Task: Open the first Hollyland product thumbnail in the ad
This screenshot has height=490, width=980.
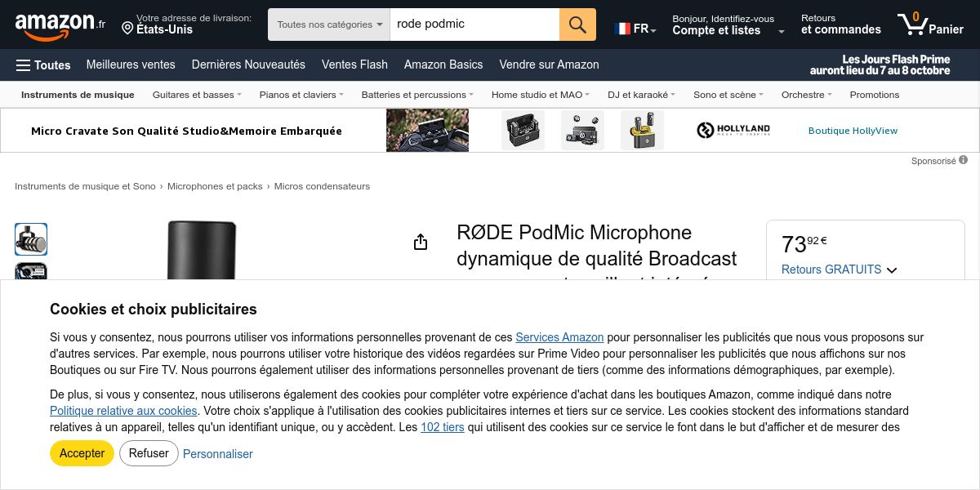Action: coord(523,130)
